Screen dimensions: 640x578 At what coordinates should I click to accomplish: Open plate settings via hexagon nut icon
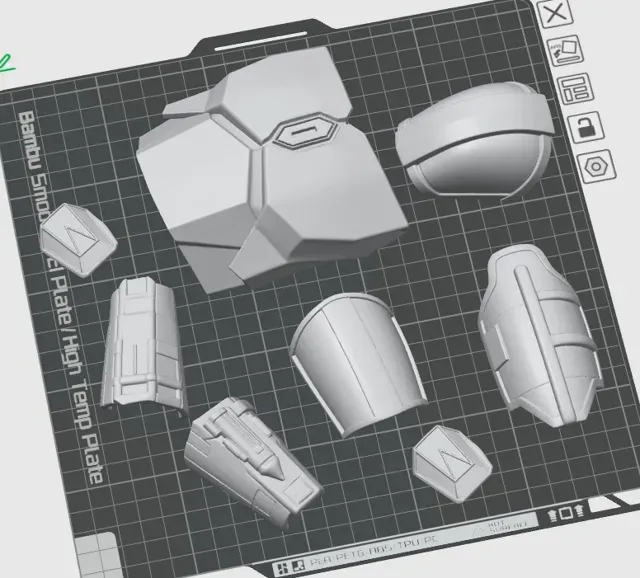click(x=596, y=167)
